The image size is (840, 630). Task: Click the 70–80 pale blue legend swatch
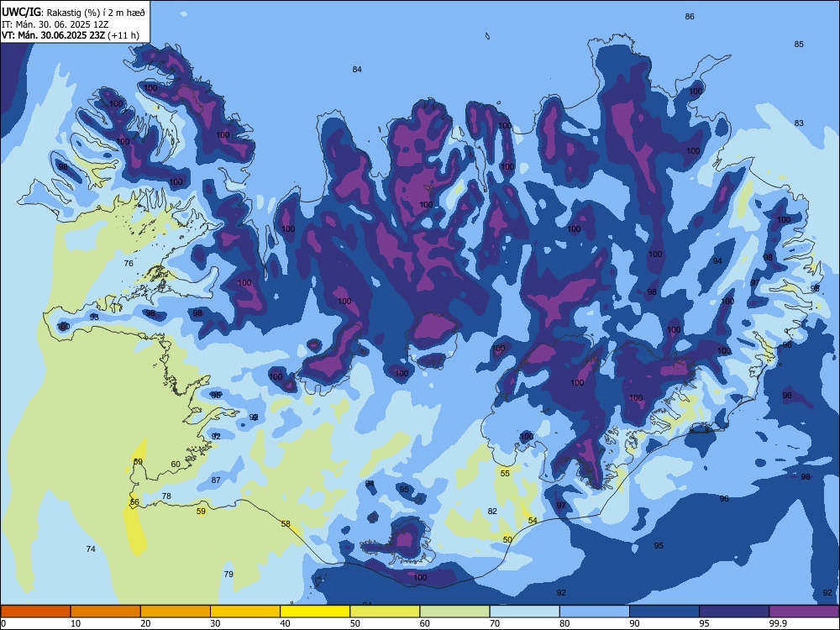click(x=524, y=612)
